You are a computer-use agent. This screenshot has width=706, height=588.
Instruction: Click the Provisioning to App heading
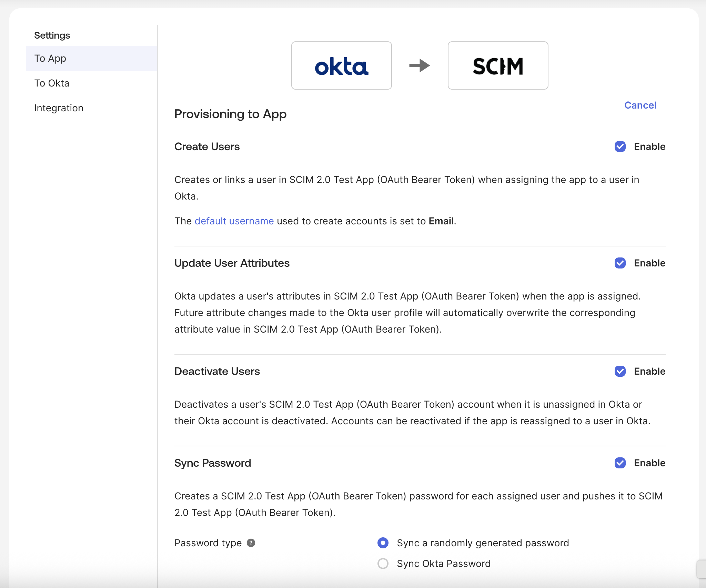coord(230,114)
